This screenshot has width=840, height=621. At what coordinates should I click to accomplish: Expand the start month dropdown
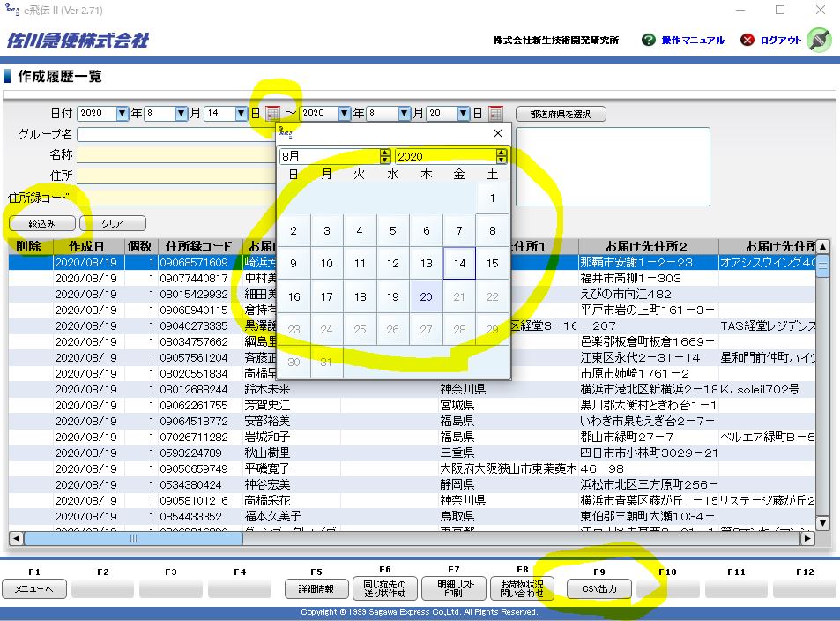(182, 114)
